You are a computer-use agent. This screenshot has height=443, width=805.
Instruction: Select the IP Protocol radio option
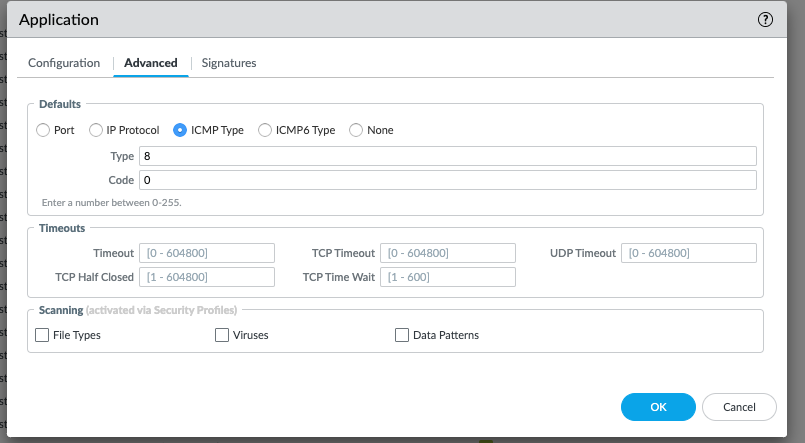click(97, 130)
